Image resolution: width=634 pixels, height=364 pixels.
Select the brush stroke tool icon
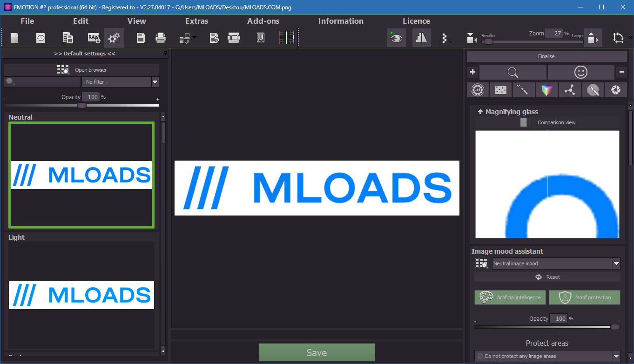pyautogui.click(x=524, y=90)
